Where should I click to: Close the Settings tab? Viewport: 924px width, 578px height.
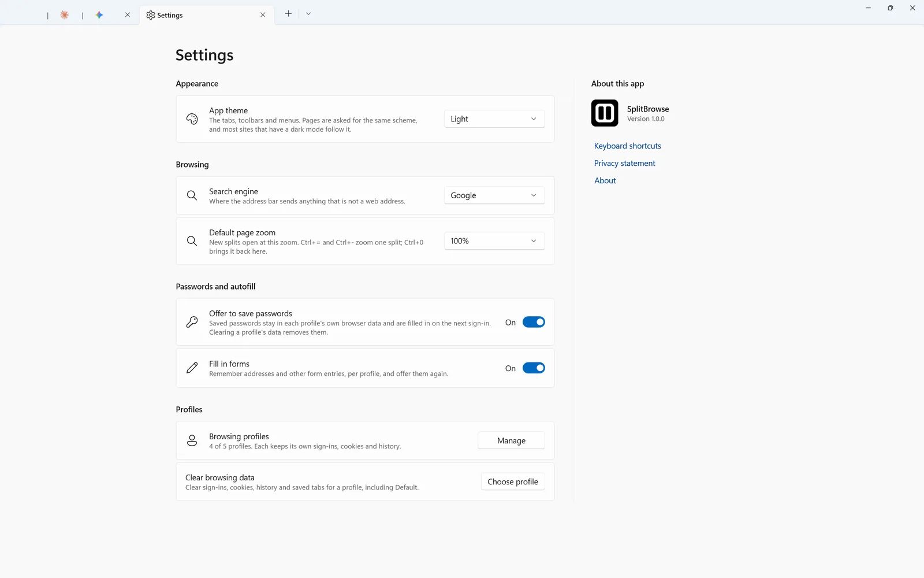point(263,15)
